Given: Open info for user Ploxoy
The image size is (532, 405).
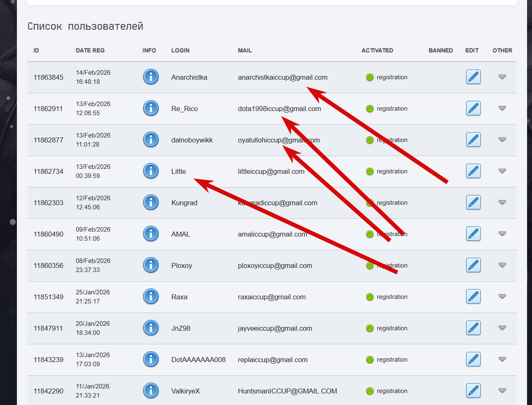Looking at the screenshot, I should point(151,265).
